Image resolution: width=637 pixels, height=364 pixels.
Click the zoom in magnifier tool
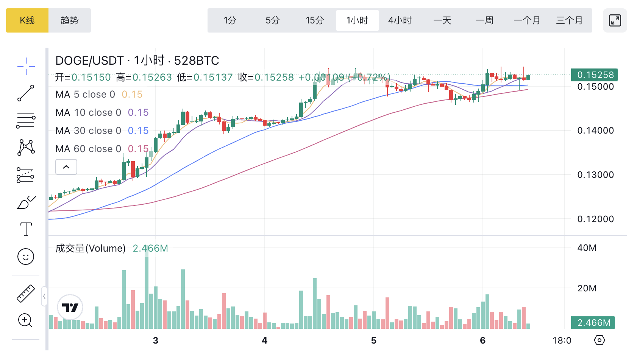click(26, 320)
